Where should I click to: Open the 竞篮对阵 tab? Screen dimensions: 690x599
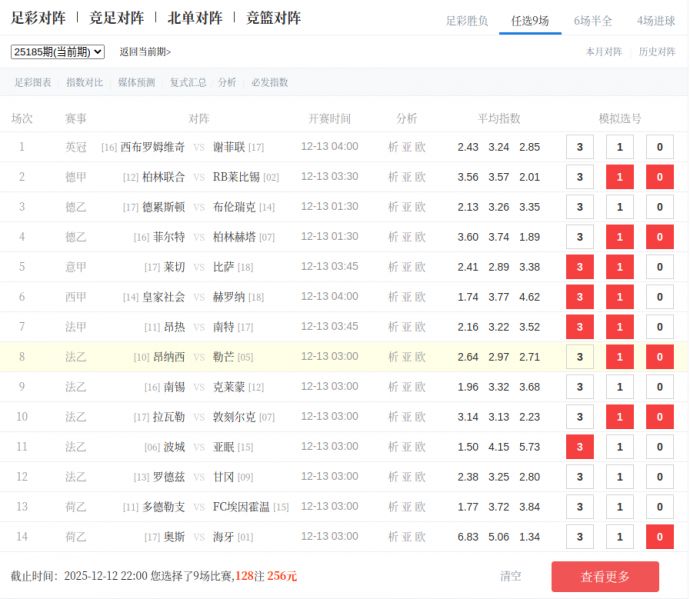tap(273, 18)
